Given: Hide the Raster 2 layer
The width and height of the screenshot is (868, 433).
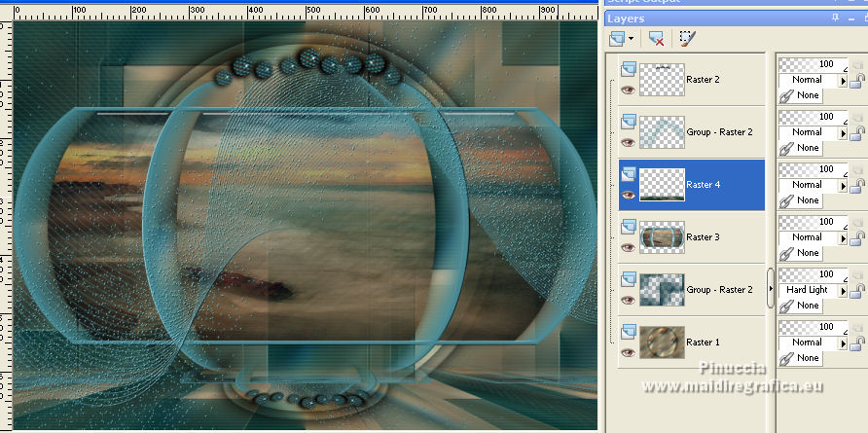Looking at the screenshot, I should (x=628, y=90).
